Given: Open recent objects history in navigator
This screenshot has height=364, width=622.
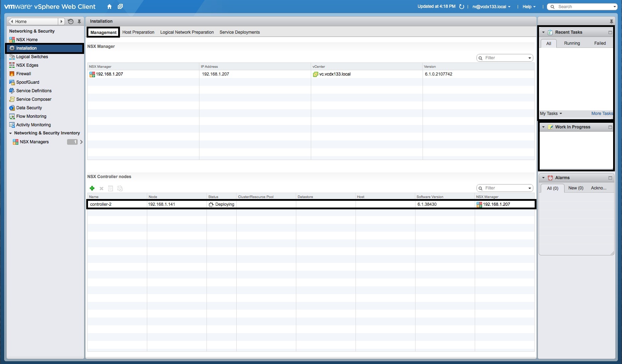Looking at the screenshot, I should 70,21.
